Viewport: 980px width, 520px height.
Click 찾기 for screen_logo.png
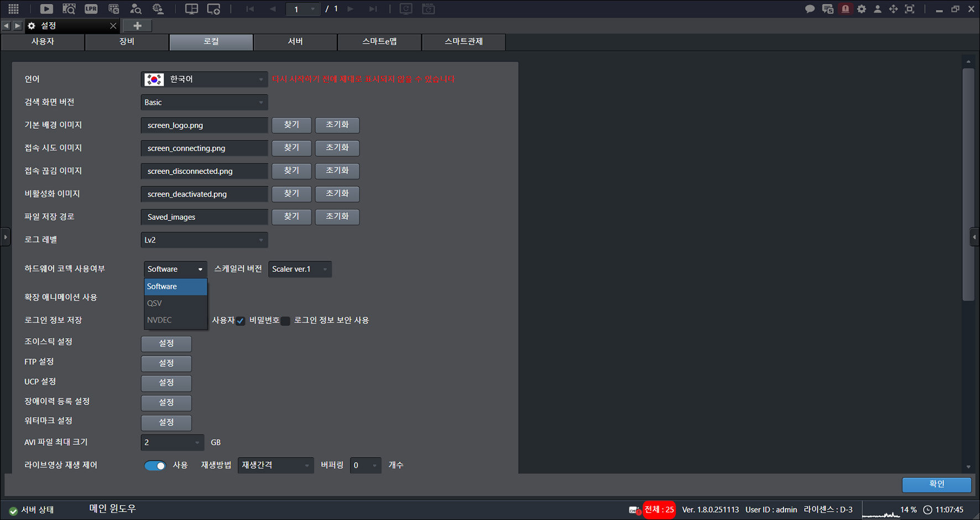click(291, 125)
